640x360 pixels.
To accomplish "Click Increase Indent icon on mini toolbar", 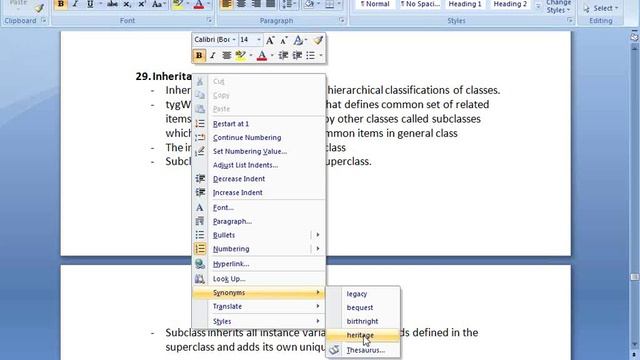I will coord(297,56).
